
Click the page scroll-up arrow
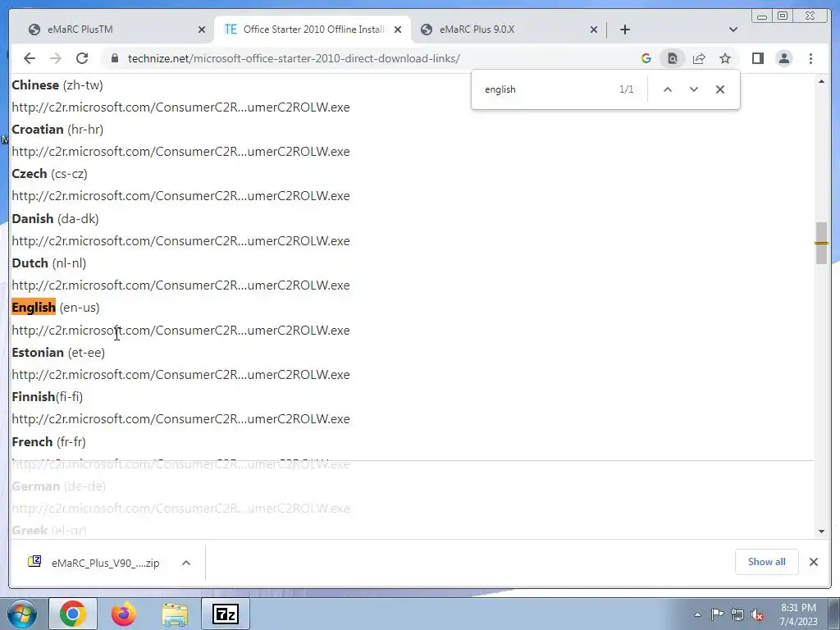pos(821,81)
